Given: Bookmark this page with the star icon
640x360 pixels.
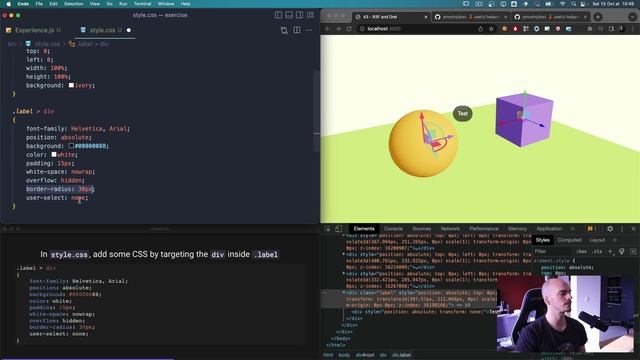Looking at the screenshot, I should 491,29.
